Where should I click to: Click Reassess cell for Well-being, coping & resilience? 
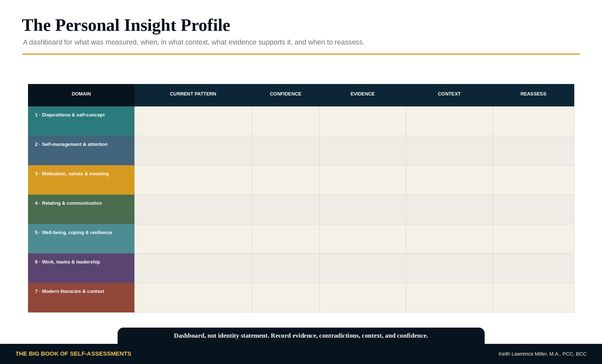533,239
